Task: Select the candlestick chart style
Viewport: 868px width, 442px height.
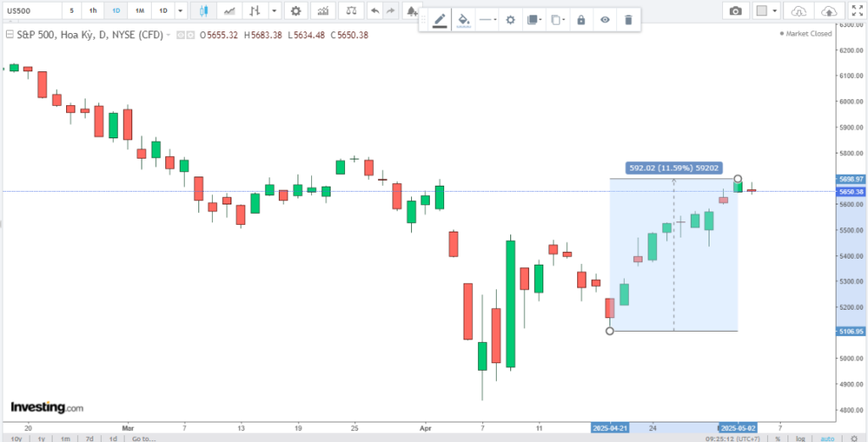Action: [203, 11]
